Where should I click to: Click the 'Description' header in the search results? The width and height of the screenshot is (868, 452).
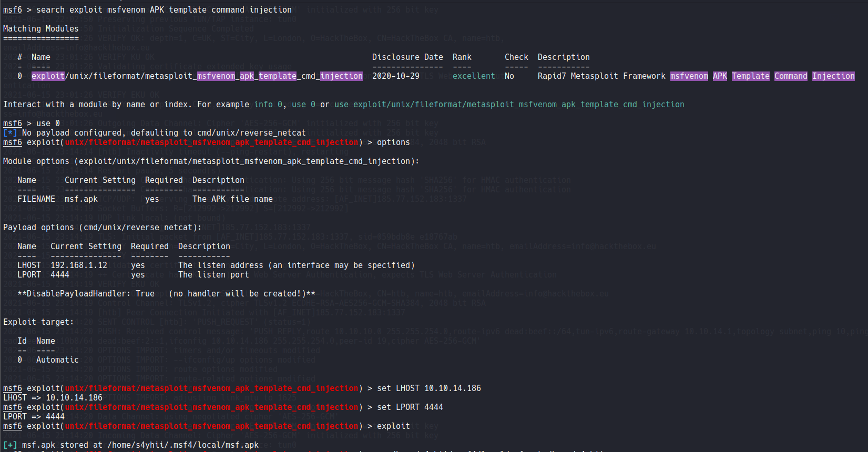[x=564, y=57]
